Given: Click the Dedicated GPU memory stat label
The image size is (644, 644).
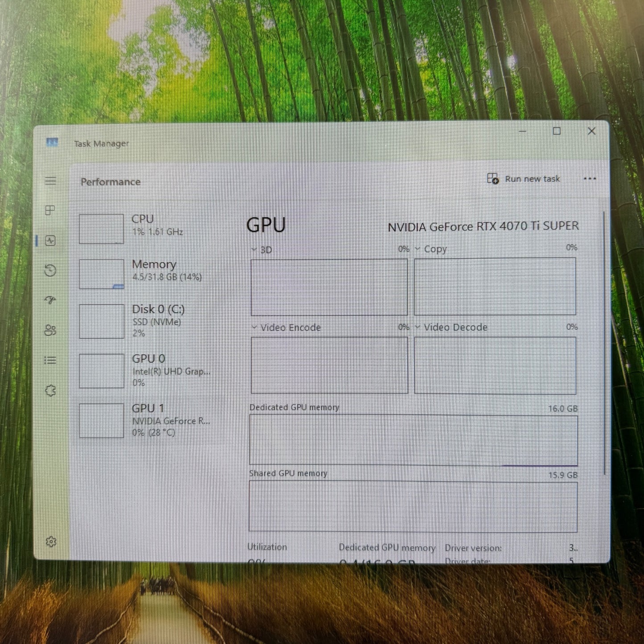Looking at the screenshot, I should click(x=387, y=548).
